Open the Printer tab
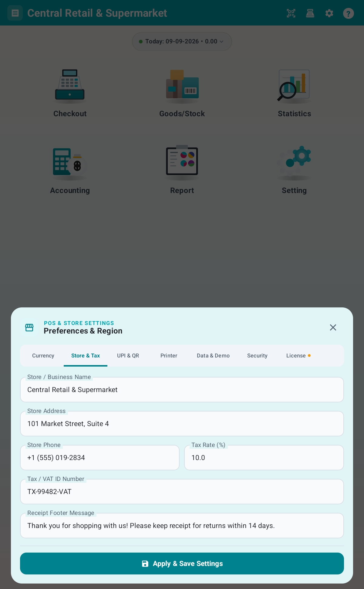This screenshot has width=364, height=589. [169, 356]
